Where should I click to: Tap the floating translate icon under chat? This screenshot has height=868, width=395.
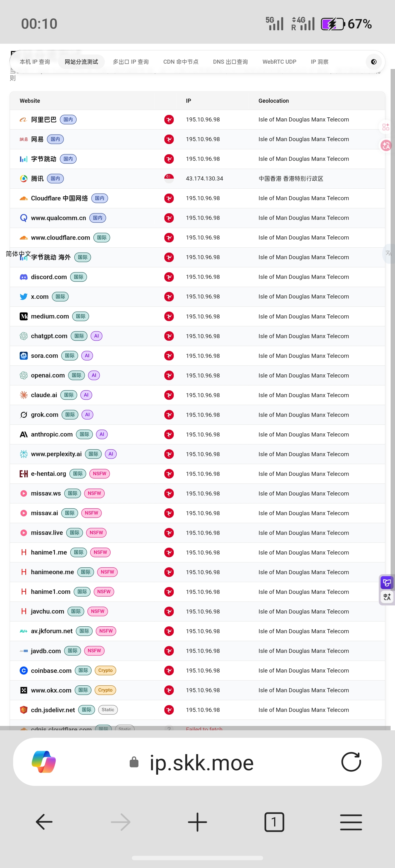(x=387, y=597)
